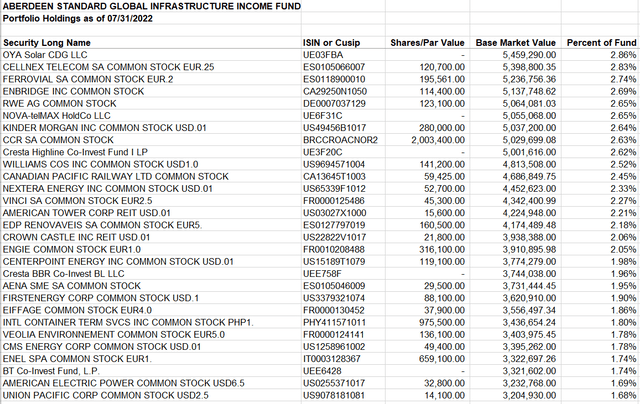Click WILLIAMS COS INC COMMON STOCK USD1.0 cell

click(x=100, y=164)
